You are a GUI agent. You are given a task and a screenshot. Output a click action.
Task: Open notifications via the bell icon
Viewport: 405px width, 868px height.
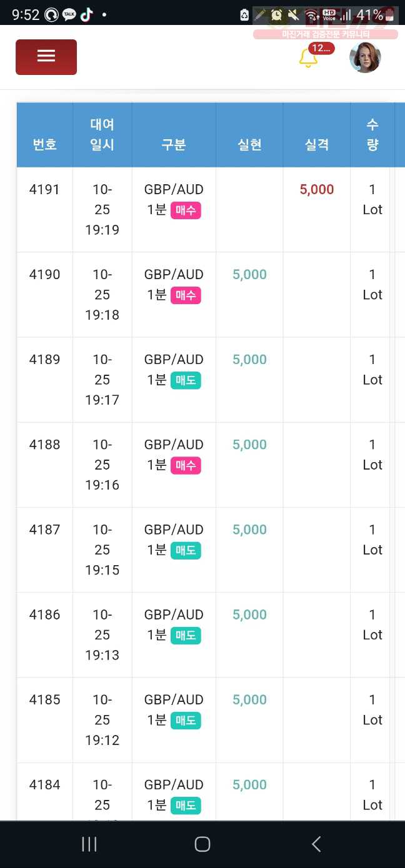[x=308, y=58]
